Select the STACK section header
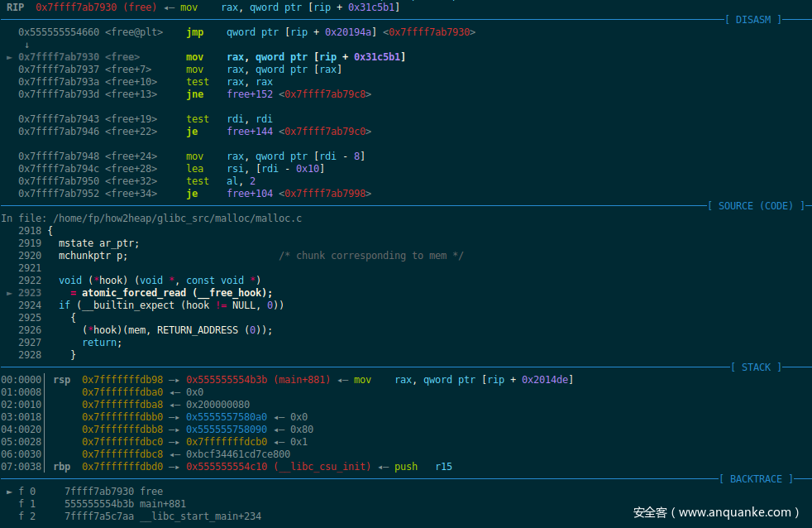Image resolution: width=812 pixels, height=528 pixels. pyautogui.click(x=756, y=367)
